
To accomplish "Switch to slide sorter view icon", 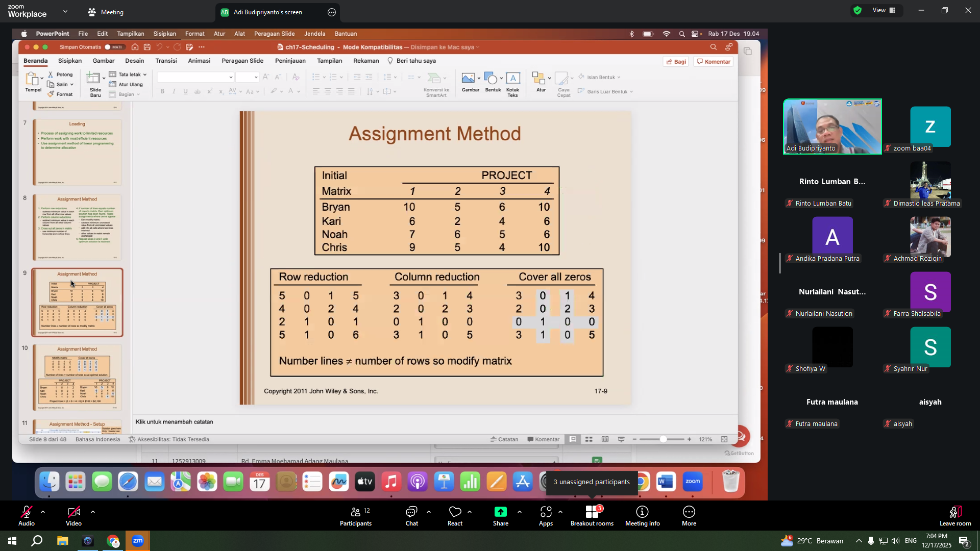I will coord(589,439).
